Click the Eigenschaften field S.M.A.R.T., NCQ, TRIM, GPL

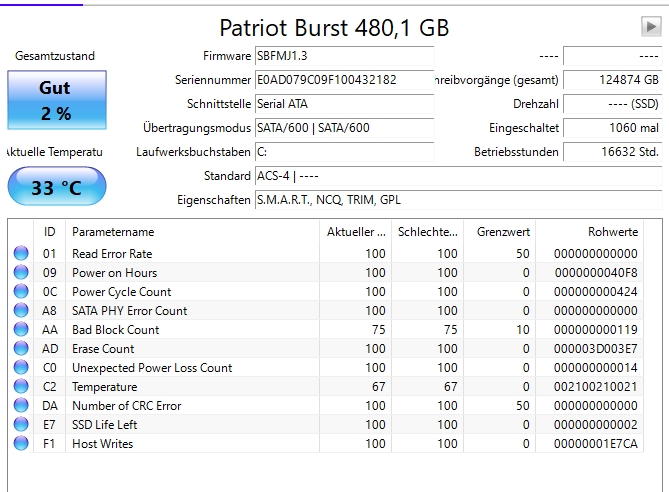tap(459, 200)
